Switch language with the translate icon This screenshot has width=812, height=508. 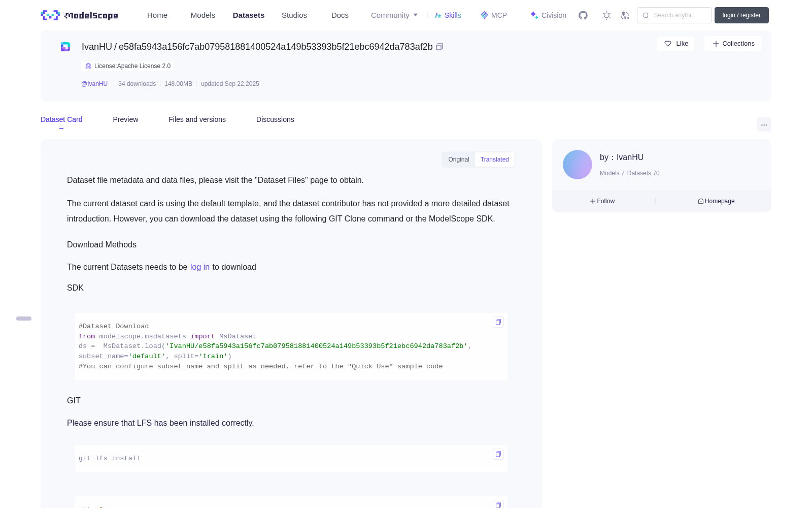pyautogui.click(x=625, y=15)
